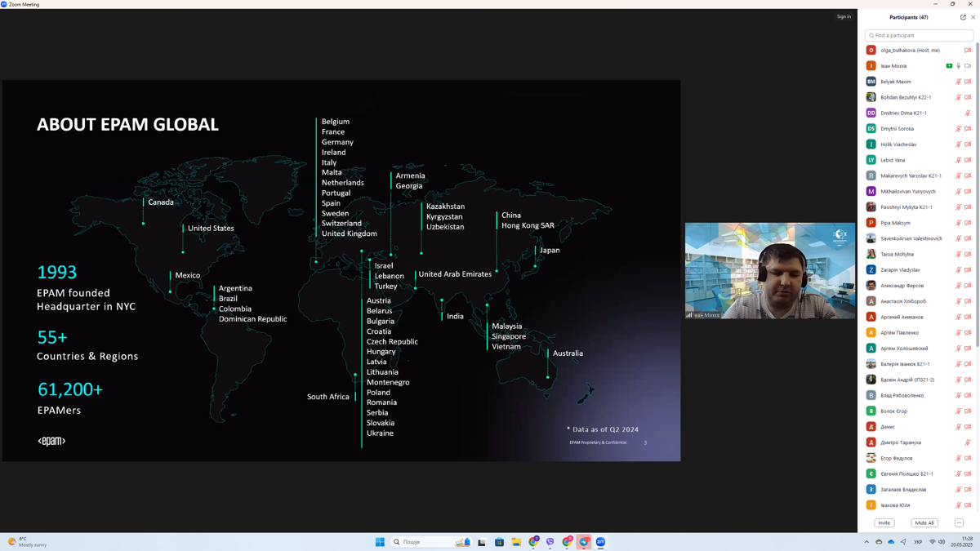
Task: Click Арсений Аниканов's camera-off icon
Action: (x=968, y=317)
